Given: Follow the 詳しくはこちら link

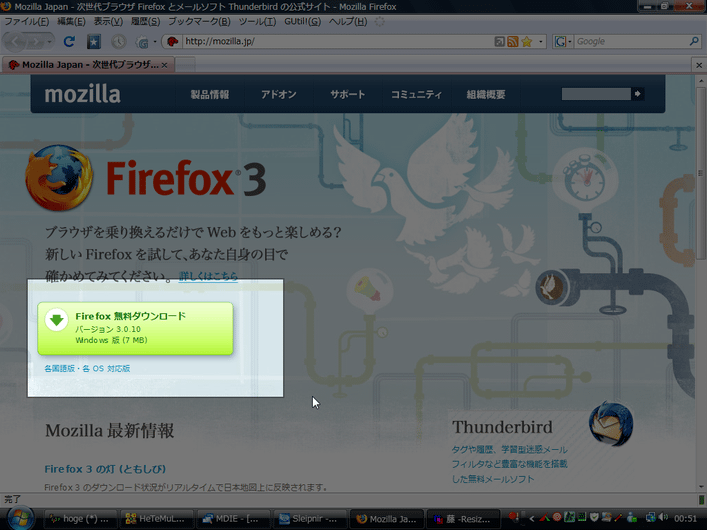Looking at the screenshot, I should tap(208, 276).
